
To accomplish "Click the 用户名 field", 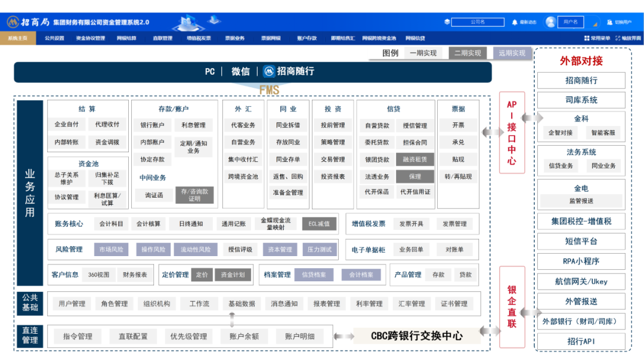I will pos(571,21).
